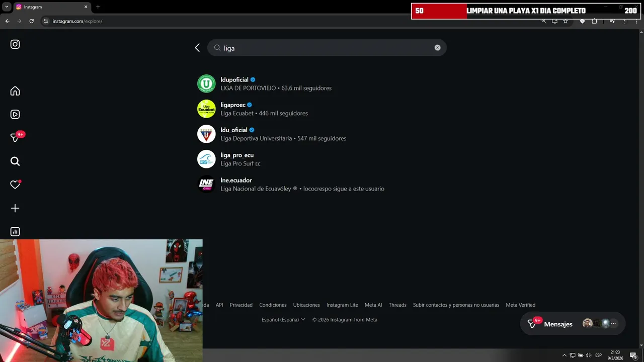
Task: Click the ESP keyboard language indicator
Action: tap(599, 355)
